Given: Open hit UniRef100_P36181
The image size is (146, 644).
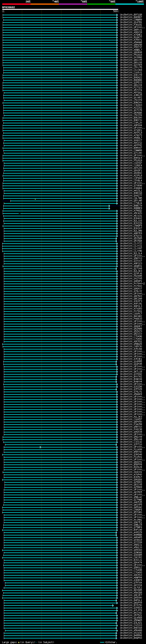Looking at the screenshot, I should coord(131,25).
